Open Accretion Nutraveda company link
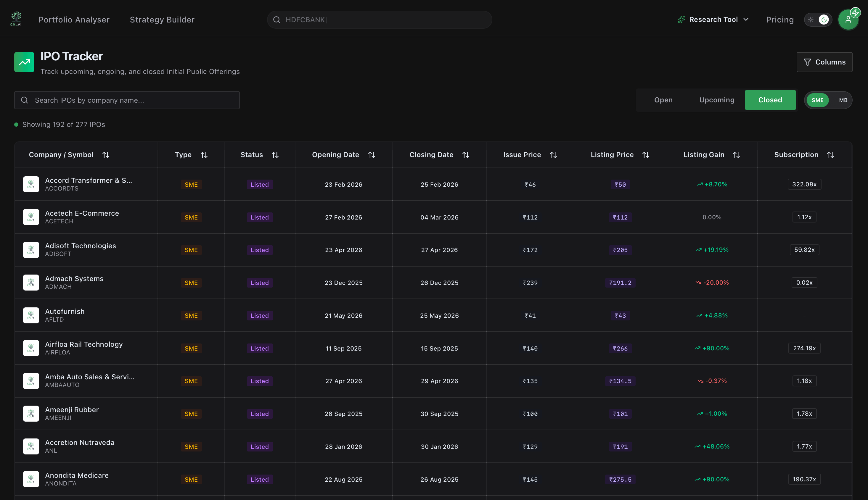Viewport: 868px width, 500px height. click(x=79, y=443)
